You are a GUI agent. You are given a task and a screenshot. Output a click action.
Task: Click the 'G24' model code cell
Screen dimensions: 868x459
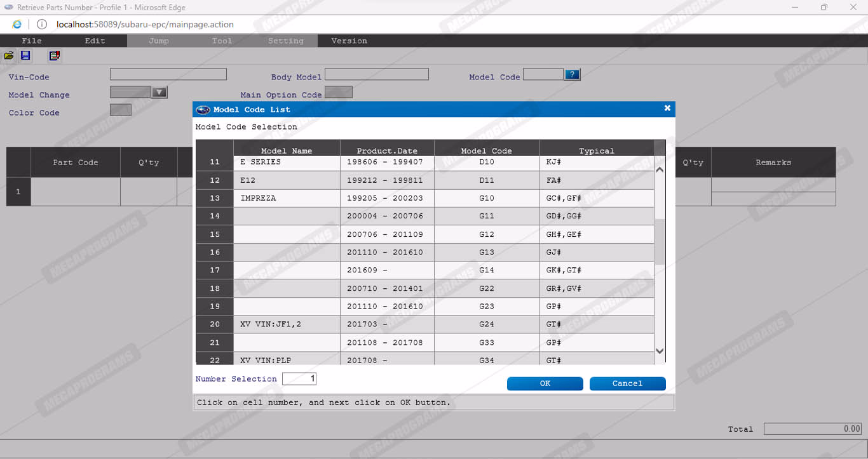click(487, 324)
